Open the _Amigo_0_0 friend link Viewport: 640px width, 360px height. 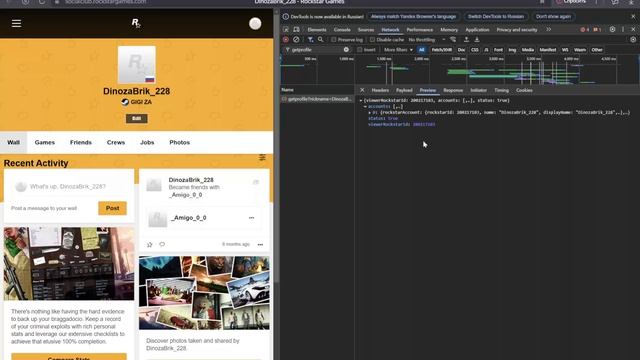(x=189, y=218)
